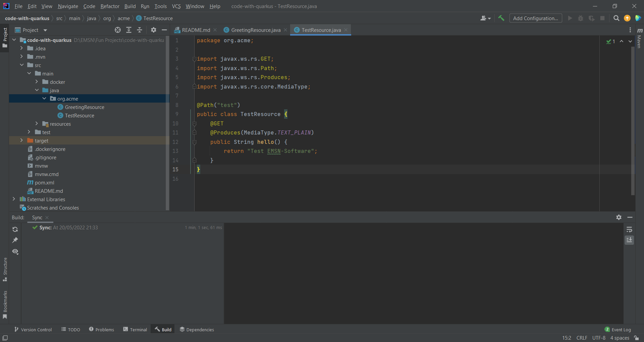Open TODO tool window
The image size is (644, 342).
tap(71, 330)
